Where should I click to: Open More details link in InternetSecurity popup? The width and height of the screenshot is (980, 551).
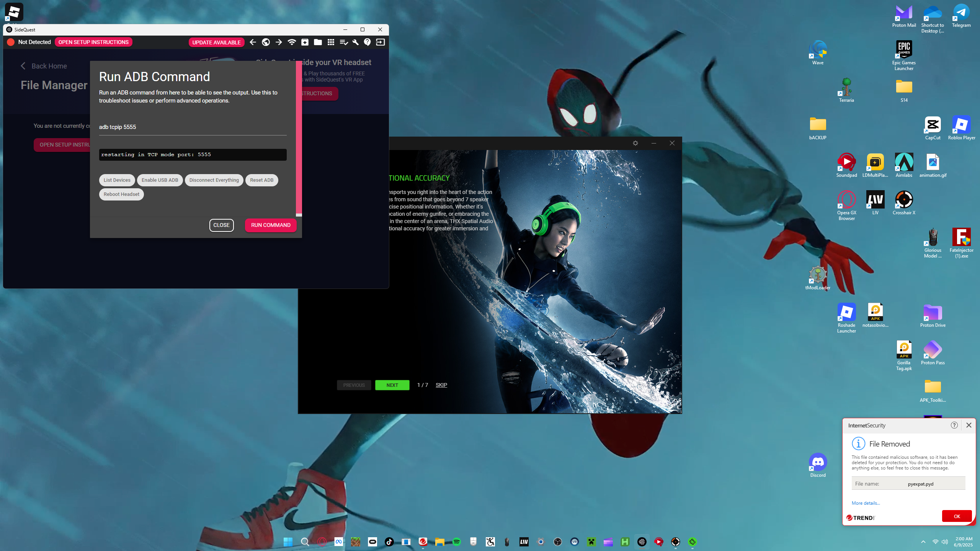[866, 503]
